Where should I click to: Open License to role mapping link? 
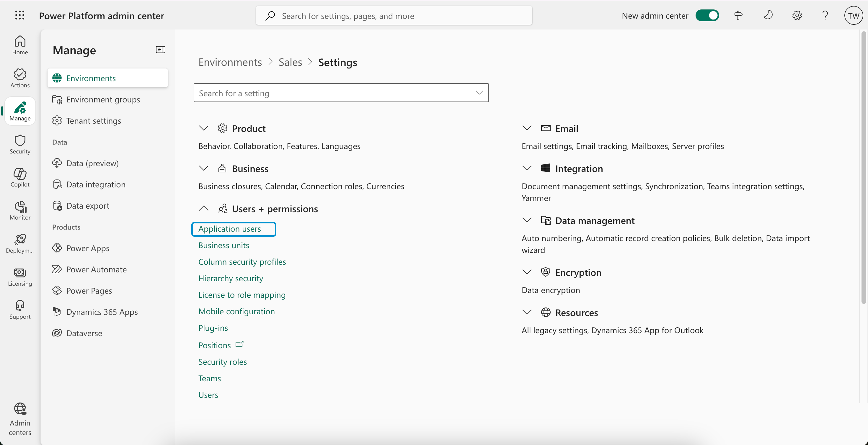click(x=242, y=295)
